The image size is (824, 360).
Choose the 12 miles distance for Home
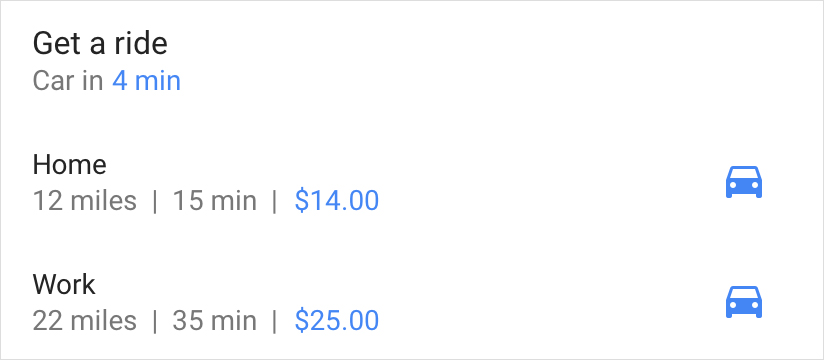[85, 201]
